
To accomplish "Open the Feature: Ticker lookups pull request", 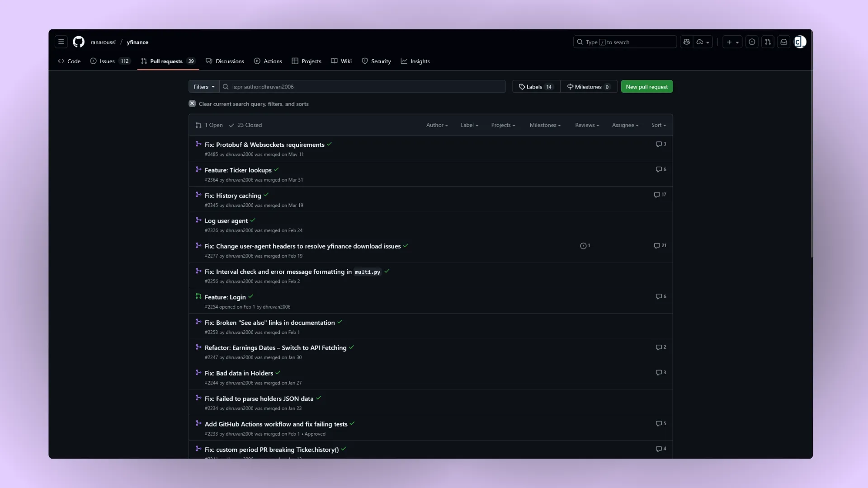I will pos(238,170).
